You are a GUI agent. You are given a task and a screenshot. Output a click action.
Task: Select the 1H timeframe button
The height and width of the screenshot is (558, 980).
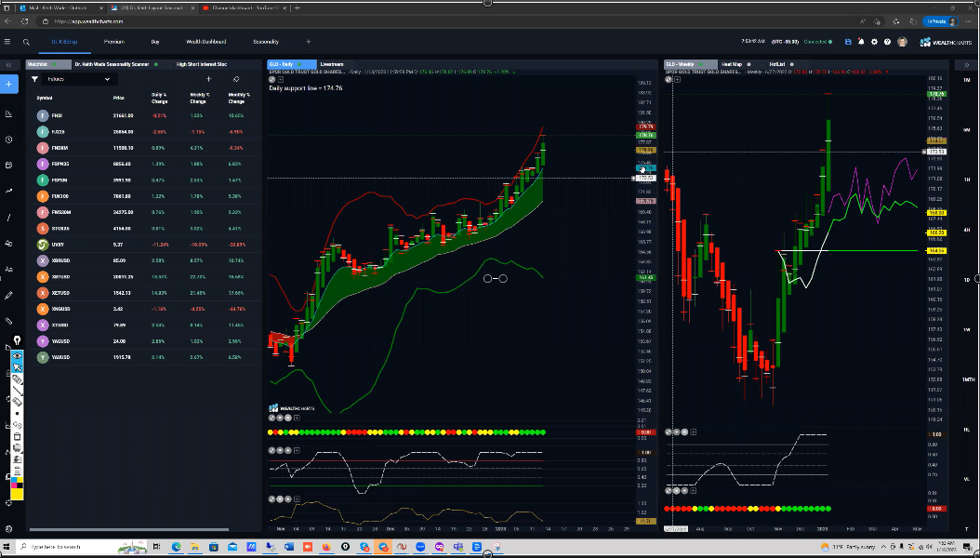click(x=967, y=180)
